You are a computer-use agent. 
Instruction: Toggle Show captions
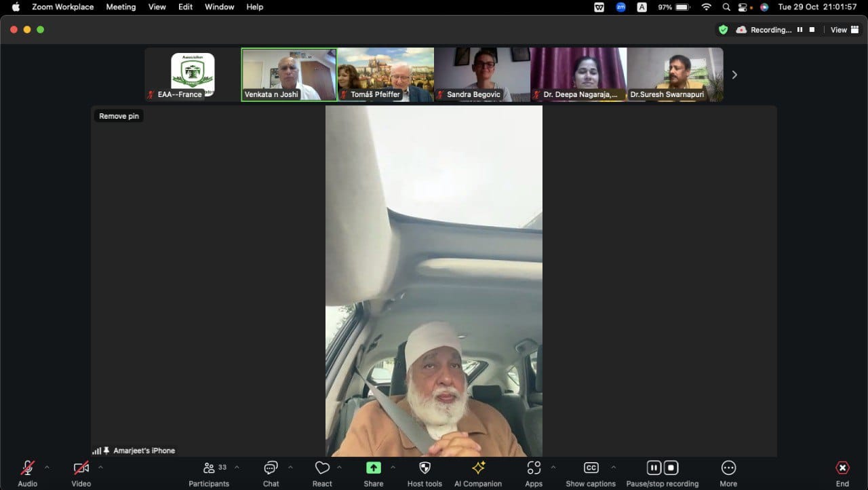click(591, 468)
